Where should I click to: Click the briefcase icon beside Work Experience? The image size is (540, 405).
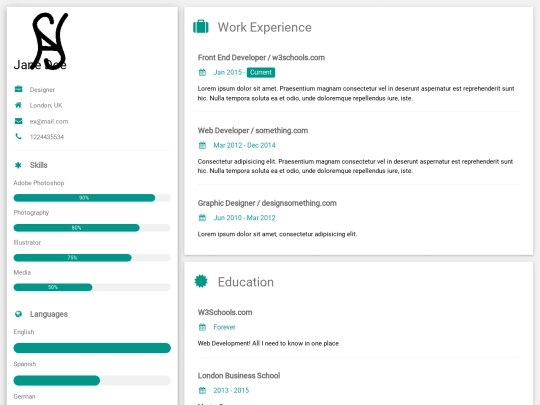[x=201, y=27]
